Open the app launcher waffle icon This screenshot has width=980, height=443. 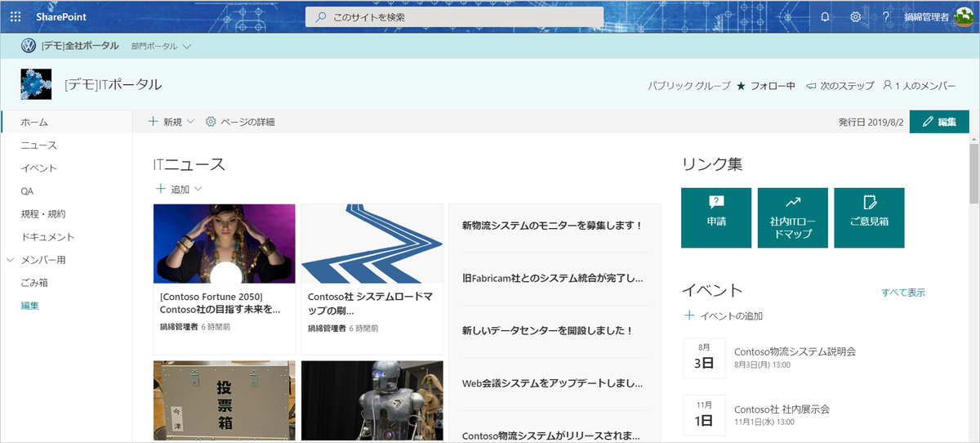coord(16,16)
